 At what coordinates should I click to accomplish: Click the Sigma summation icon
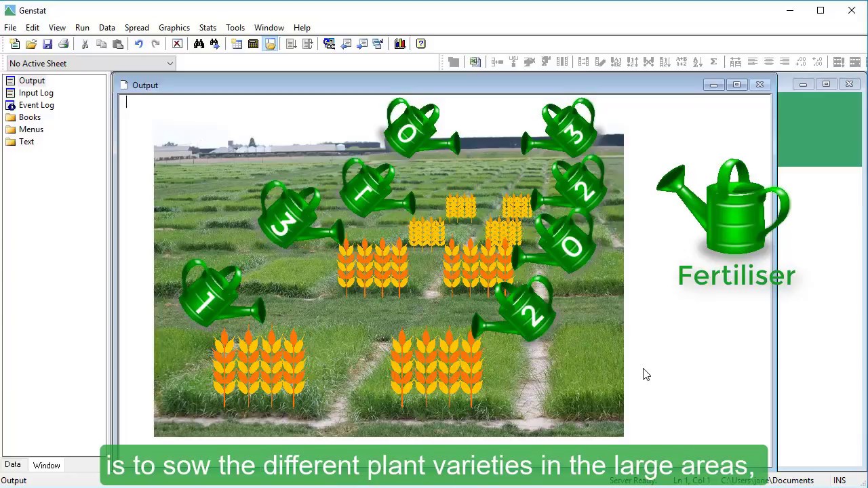click(713, 62)
